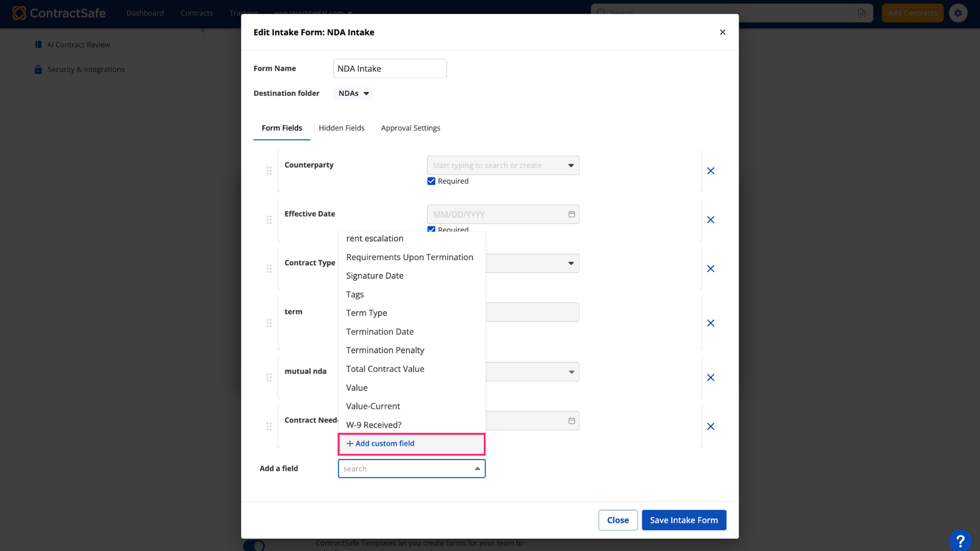Click Save Intake Form
The width and height of the screenshot is (980, 551).
683,520
